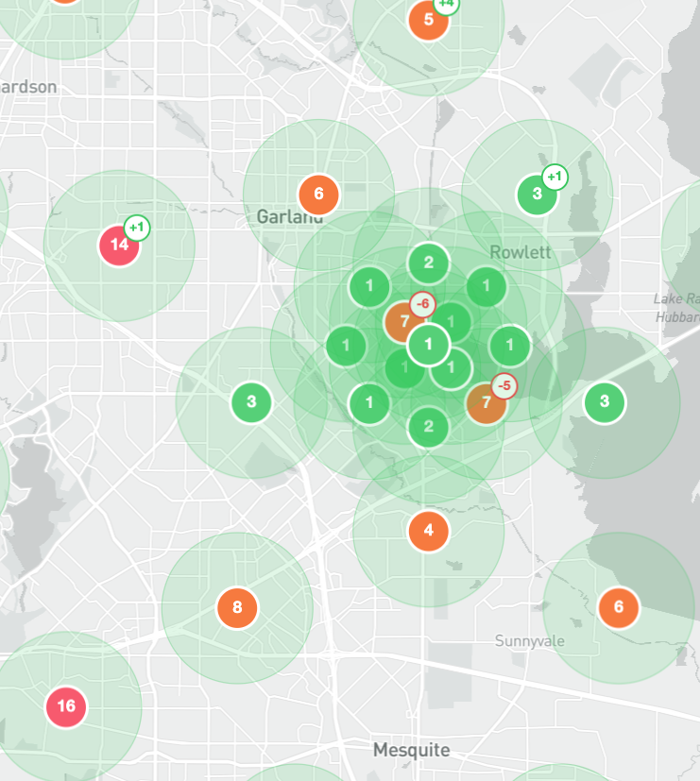
Task: Click green 2 marker above orange 4
Action: [x=429, y=427]
